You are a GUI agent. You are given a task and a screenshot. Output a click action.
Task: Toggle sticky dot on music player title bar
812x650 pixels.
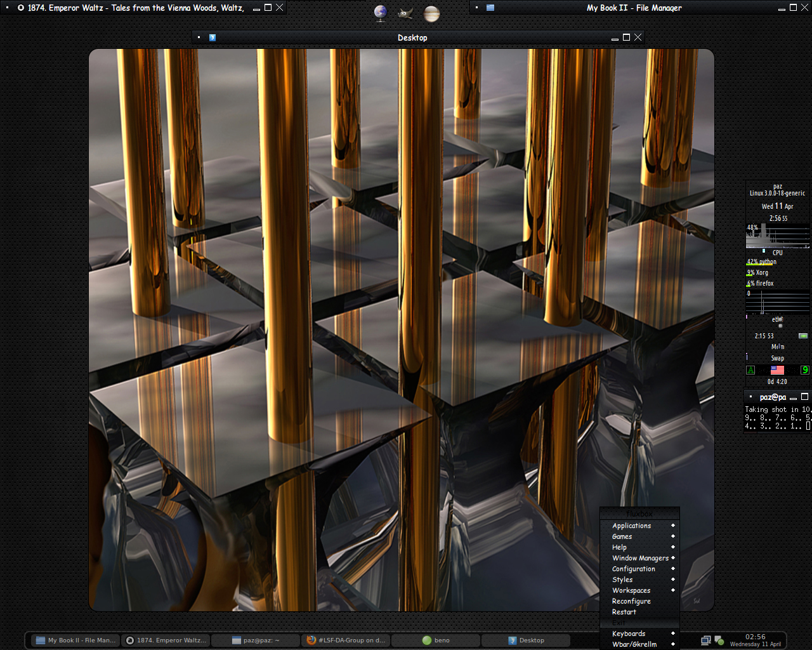pos(8,8)
